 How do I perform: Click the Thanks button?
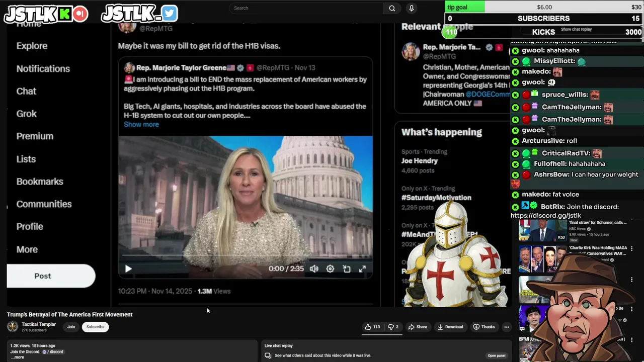(484, 327)
